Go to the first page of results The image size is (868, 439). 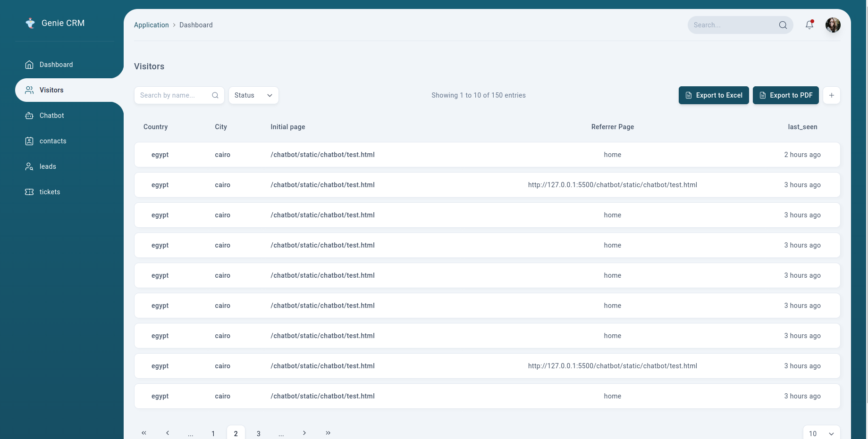pyautogui.click(x=144, y=433)
